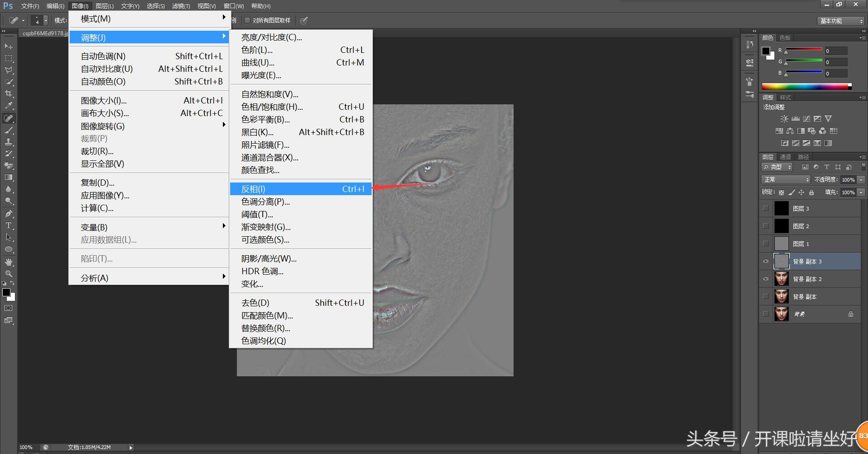Open the 滤镜(T) menu

pos(181,6)
